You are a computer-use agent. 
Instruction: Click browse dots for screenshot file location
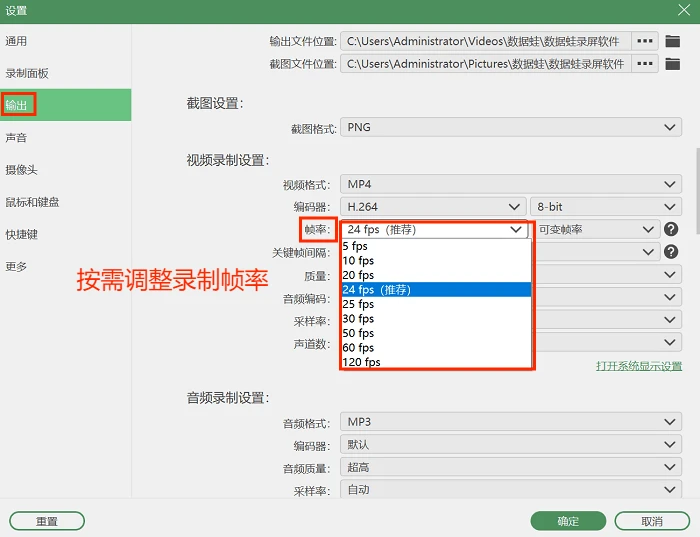point(645,64)
